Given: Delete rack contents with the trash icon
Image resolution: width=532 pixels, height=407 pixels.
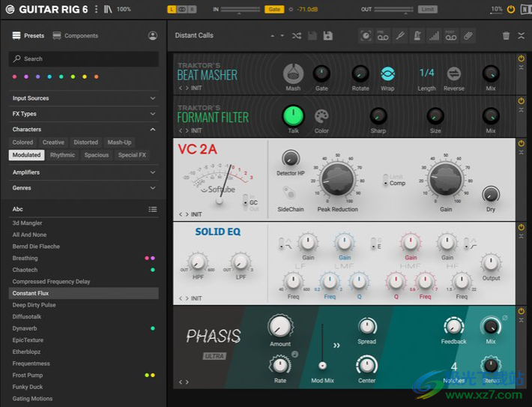Looking at the screenshot, I should tap(506, 35).
